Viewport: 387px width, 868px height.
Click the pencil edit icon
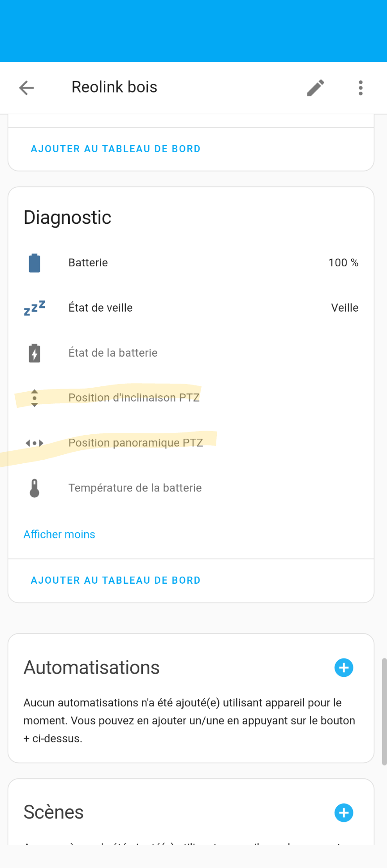tap(315, 88)
